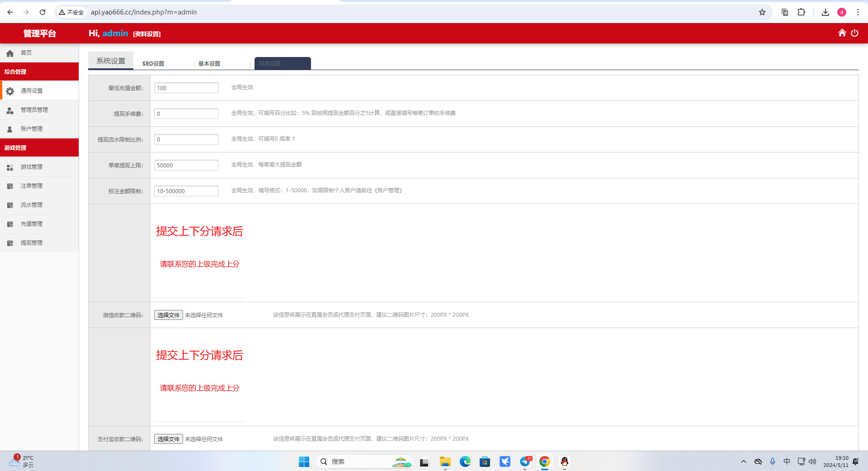Select the 管理员管理 sidebar icon
This screenshot has height=471, width=868.
pyautogui.click(x=10, y=109)
